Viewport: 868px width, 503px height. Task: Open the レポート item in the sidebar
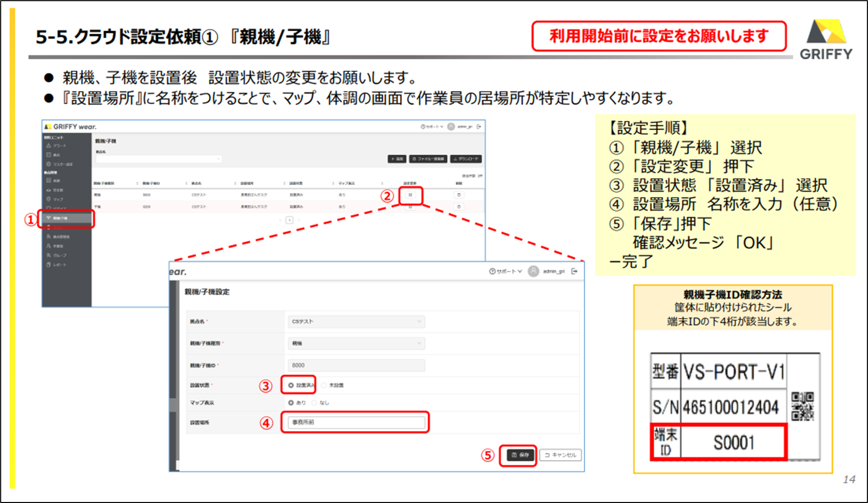pyautogui.click(x=56, y=265)
